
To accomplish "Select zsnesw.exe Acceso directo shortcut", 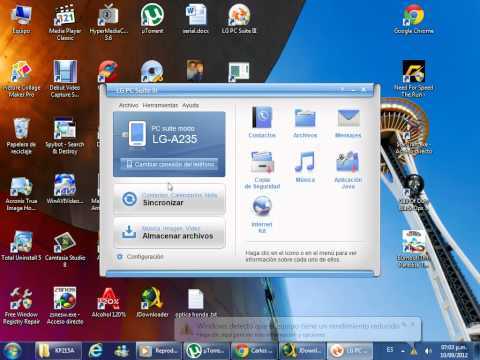I will [65, 306].
